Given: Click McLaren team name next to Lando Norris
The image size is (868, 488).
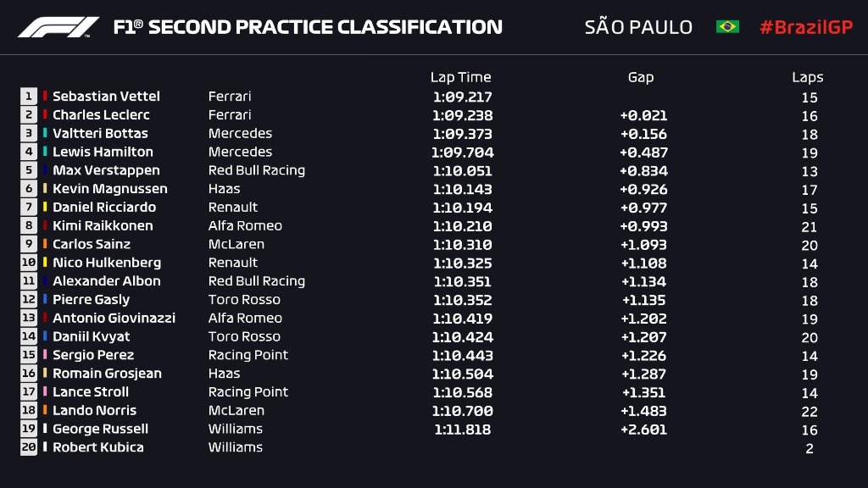Looking at the screenshot, I should pos(236,411).
